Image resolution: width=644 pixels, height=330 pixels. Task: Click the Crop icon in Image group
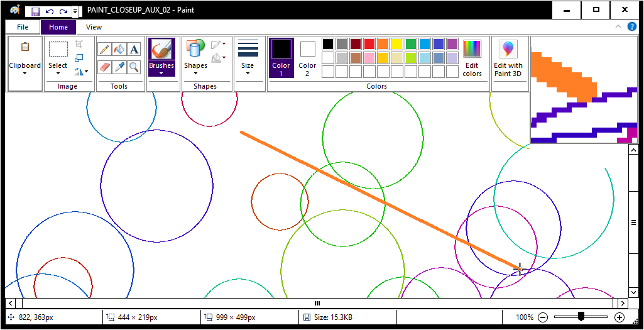[x=79, y=43]
